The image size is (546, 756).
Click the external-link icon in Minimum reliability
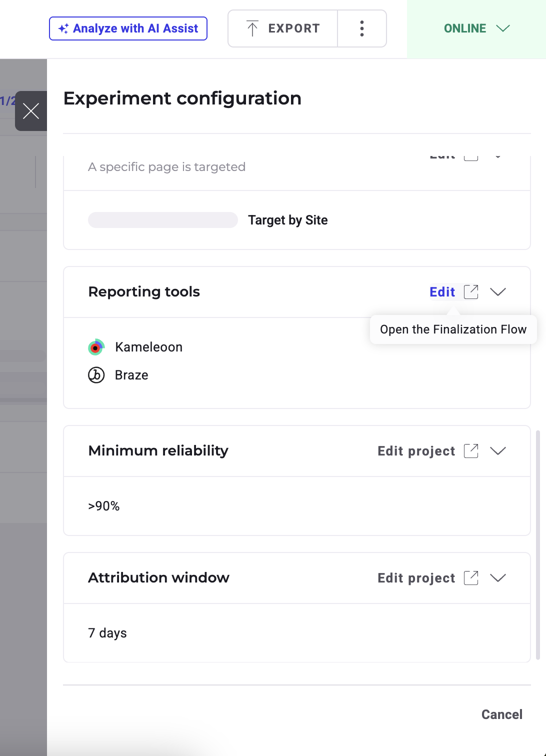point(471,451)
